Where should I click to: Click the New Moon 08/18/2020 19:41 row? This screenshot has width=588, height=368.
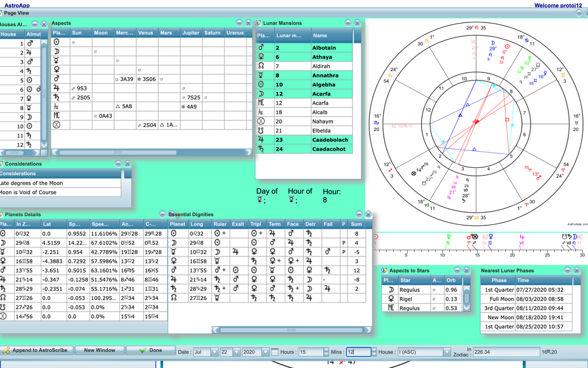527,317
